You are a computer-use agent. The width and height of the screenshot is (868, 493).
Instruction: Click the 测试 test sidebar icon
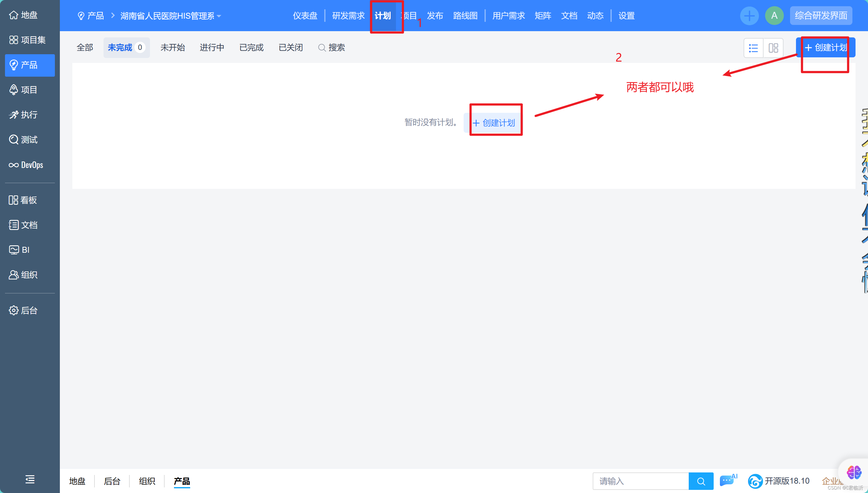click(x=14, y=140)
